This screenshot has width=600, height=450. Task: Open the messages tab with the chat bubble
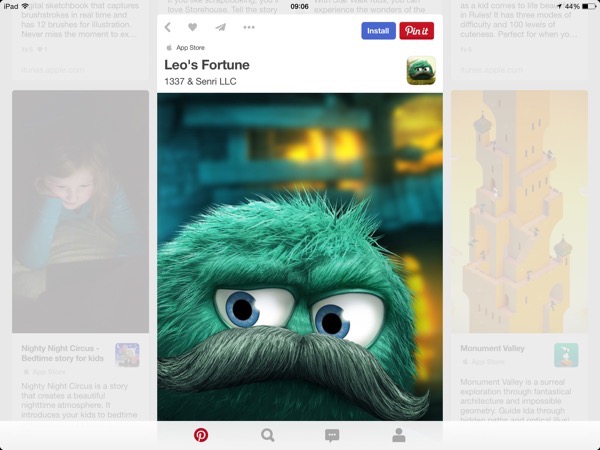332,435
